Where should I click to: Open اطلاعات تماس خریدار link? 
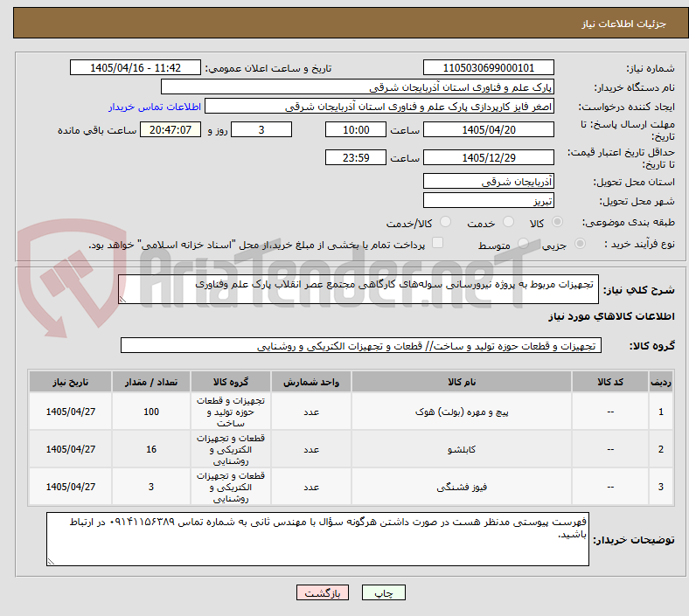[155, 107]
